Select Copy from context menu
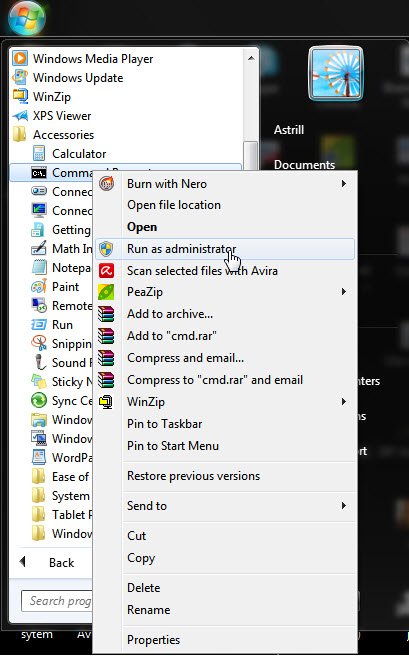The width and height of the screenshot is (409, 656). click(x=141, y=558)
